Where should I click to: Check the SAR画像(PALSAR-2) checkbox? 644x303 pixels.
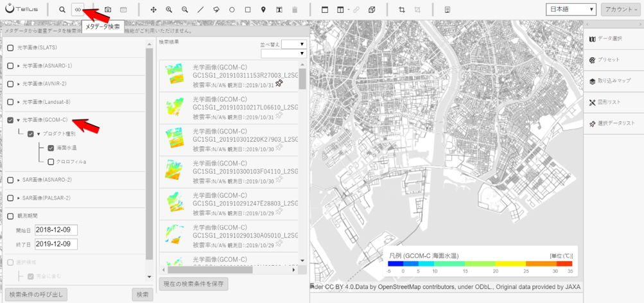(11, 198)
